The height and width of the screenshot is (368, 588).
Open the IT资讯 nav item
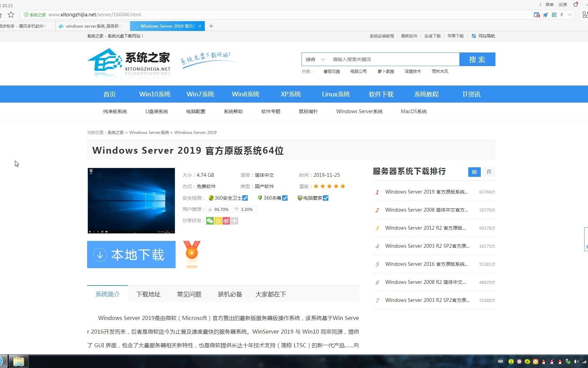[x=472, y=94]
